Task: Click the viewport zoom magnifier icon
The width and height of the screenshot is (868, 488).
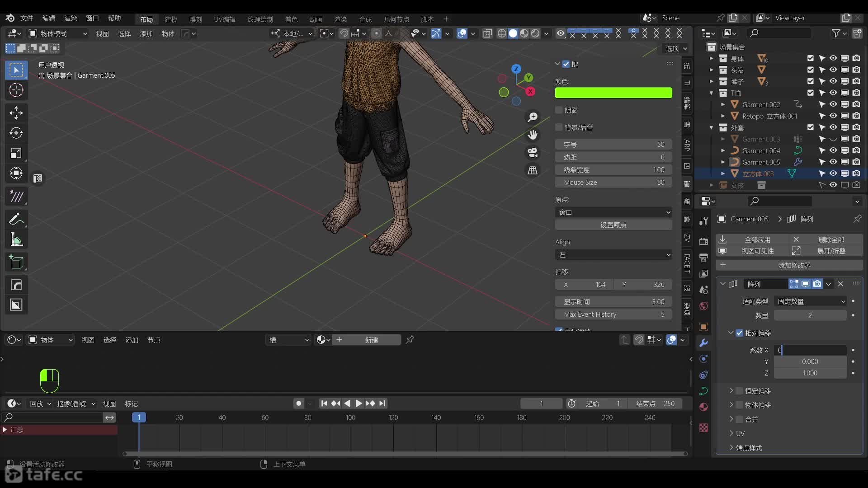Action: 533,117
